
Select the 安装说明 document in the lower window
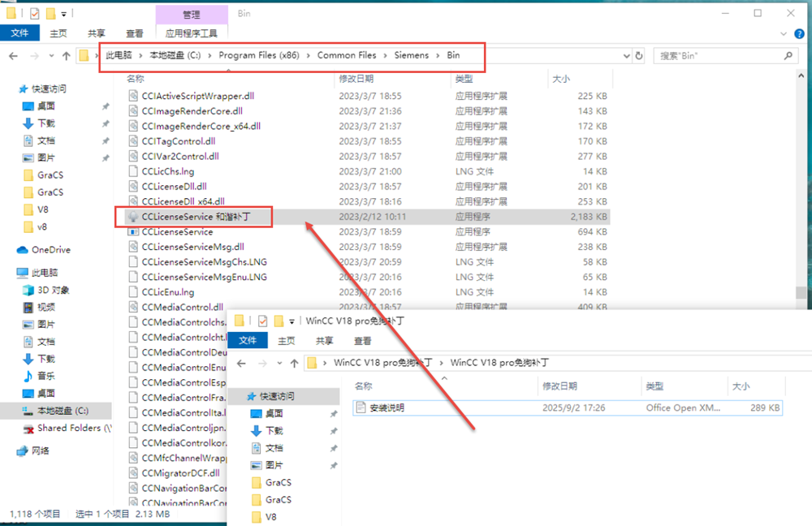[387, 407]
